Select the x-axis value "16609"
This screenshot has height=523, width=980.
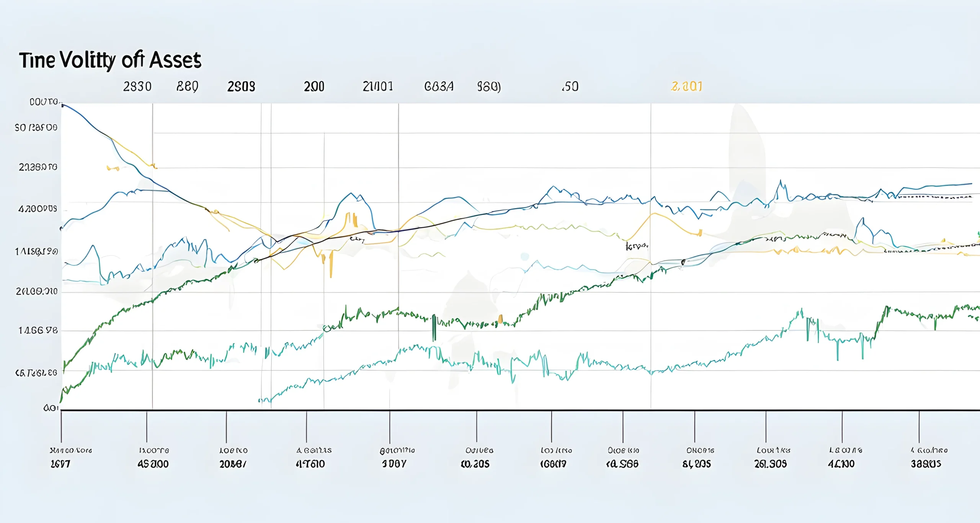tap(553, 464)
